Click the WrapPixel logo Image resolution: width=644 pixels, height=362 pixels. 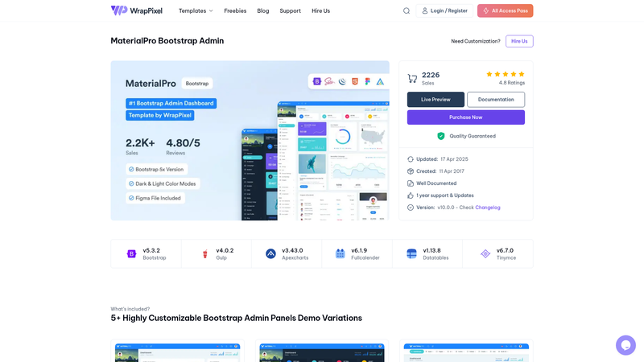(x=136, y=10)
